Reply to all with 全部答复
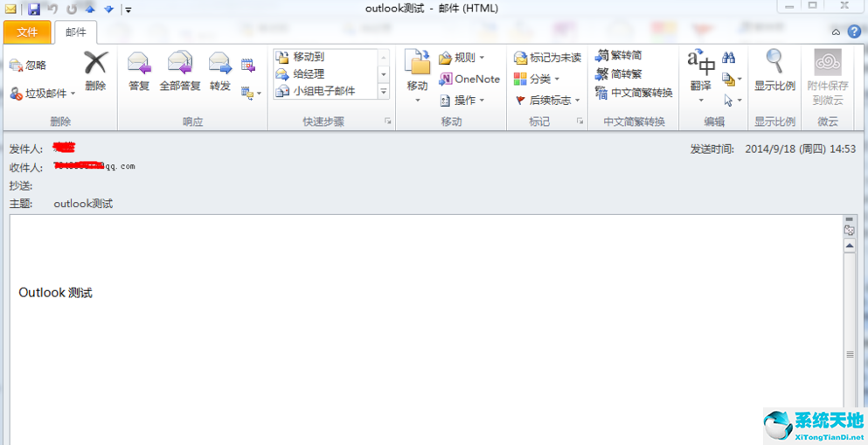The height and width of the screenshot is (445, 868). pos(180,71)
